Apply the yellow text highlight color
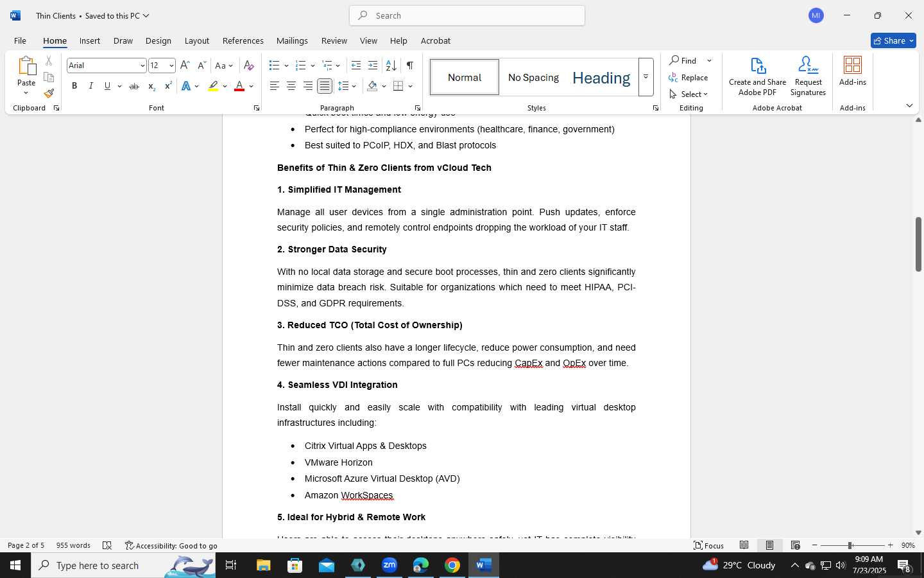The height and width of the screenshot is (578, 924). (x=213, y=86)
